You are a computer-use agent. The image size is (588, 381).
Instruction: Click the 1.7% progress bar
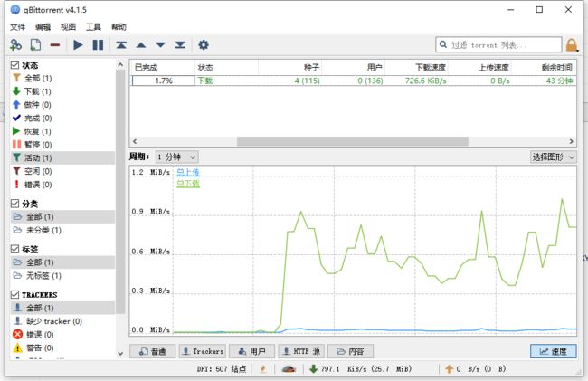(163, 81)
